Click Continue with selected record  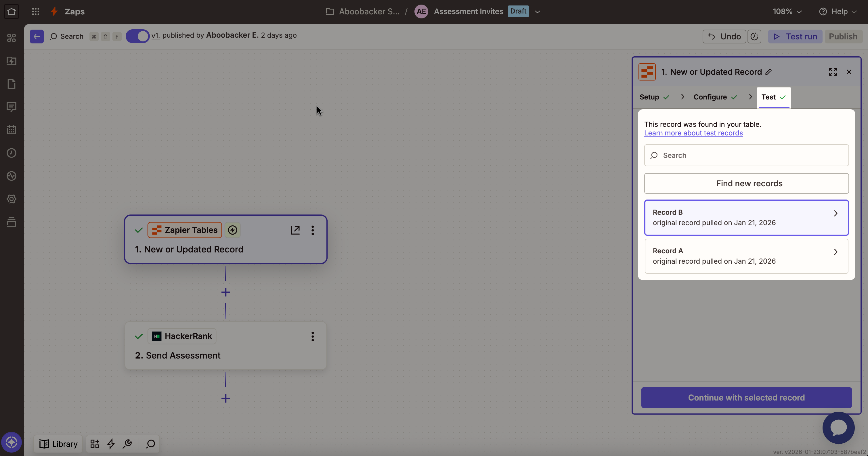click(746, 397)
